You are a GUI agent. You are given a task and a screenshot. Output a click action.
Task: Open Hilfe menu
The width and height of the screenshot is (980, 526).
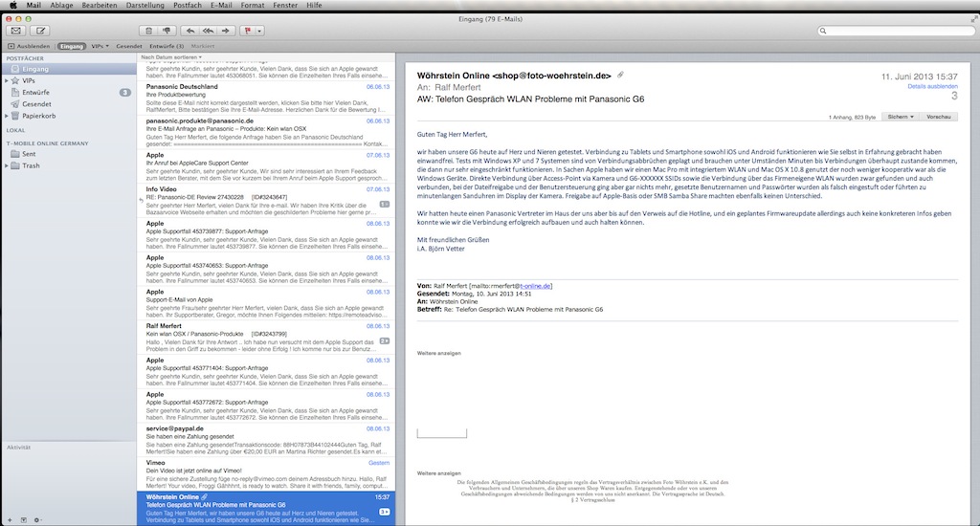pyautogui.click(x=314, y=5)
